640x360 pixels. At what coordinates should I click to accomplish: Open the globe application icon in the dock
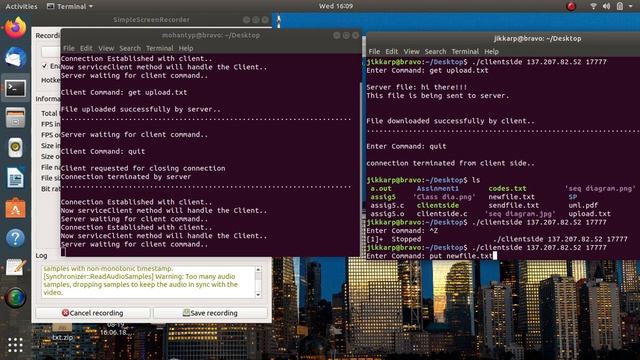point(15,298)
